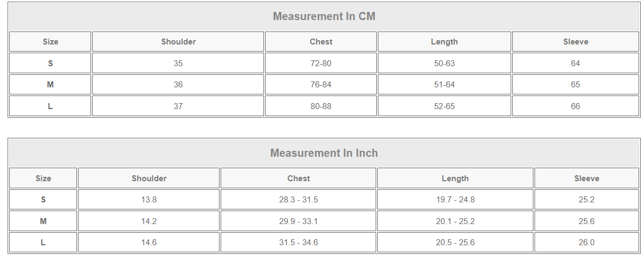Viewport: 644px width, 255px height.
Task: Select the Sleeve header in Inch table
Action: point(587,178)
